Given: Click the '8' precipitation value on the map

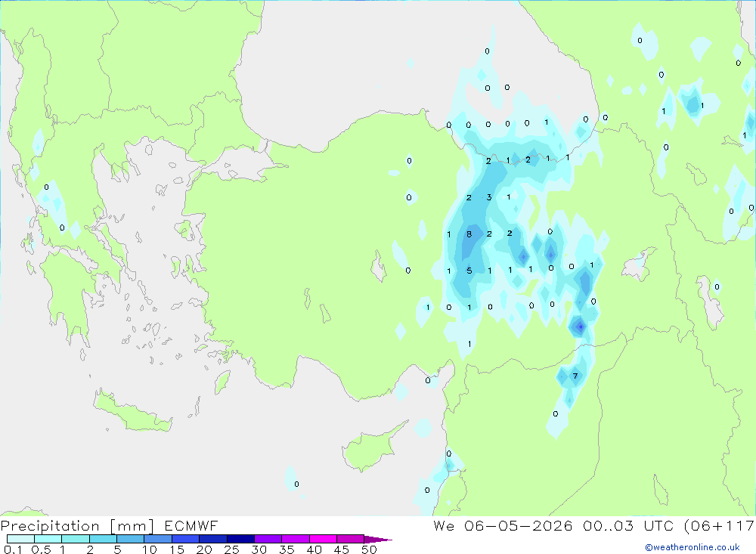Looking at the screenshot, I should click(x=469, y=234).
